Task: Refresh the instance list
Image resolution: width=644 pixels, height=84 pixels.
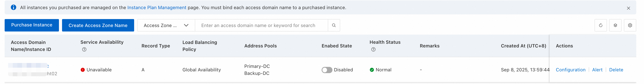Action: tap(601, 25)
